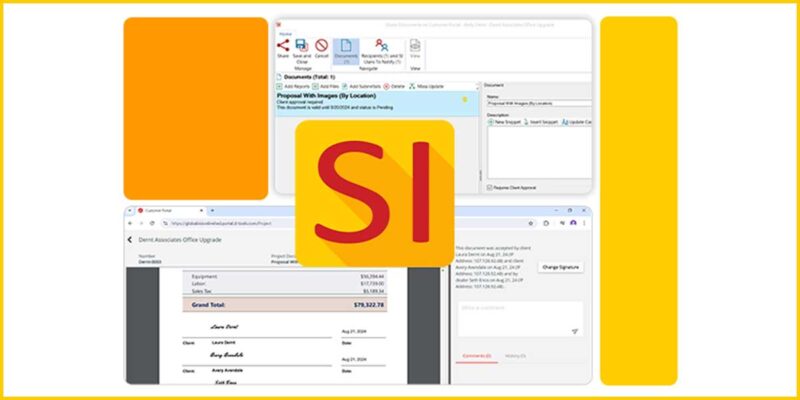800x400 pixels.
Task: Click New Snippet above the description
Action: pyautogui.click(x=505, y=122)
